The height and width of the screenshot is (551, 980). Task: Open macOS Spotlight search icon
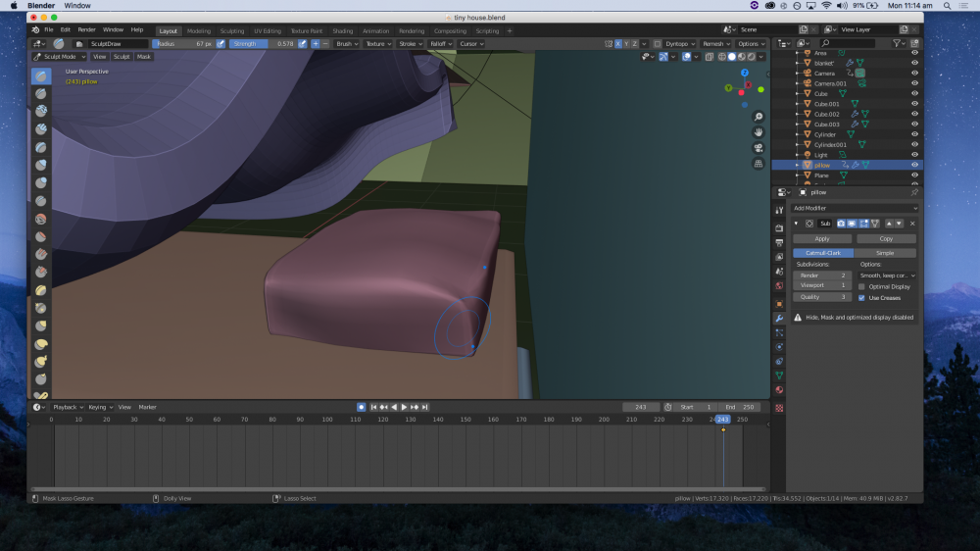pyautogui.click(x=948, y=6)
